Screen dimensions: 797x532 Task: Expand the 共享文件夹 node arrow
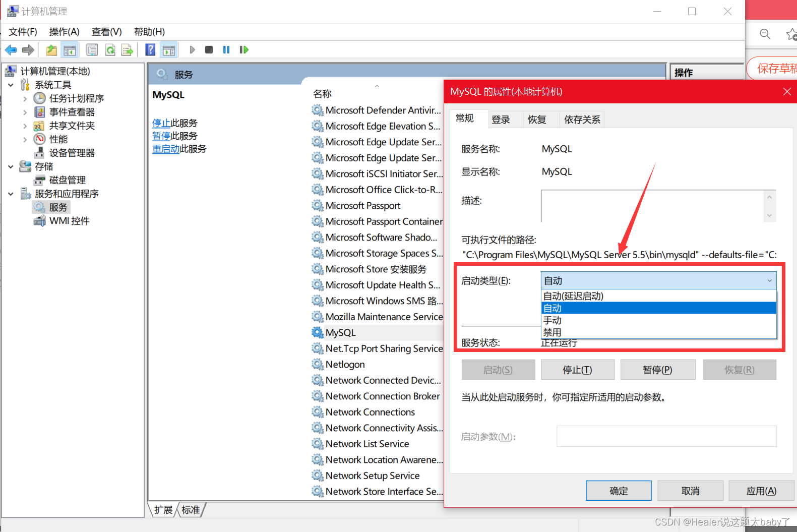[25, 126]
